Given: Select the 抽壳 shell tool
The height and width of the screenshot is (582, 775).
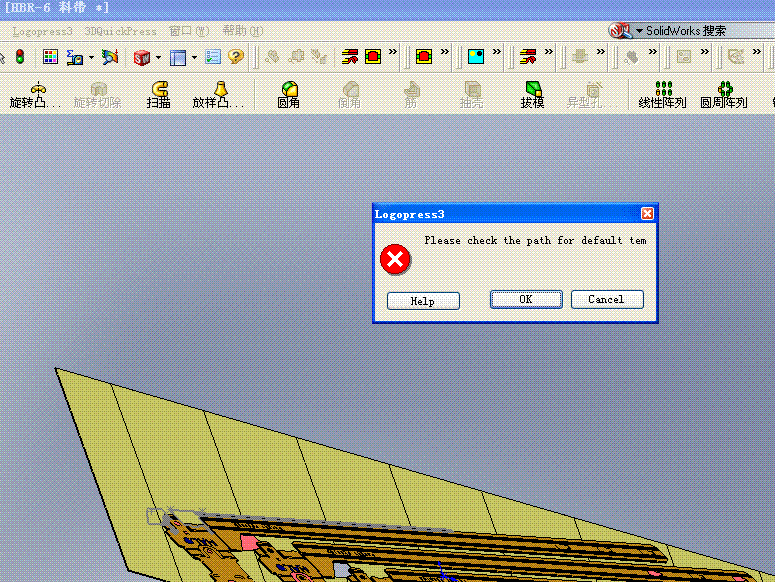Looking at the screenshot, I should click(x=472, y=95).
